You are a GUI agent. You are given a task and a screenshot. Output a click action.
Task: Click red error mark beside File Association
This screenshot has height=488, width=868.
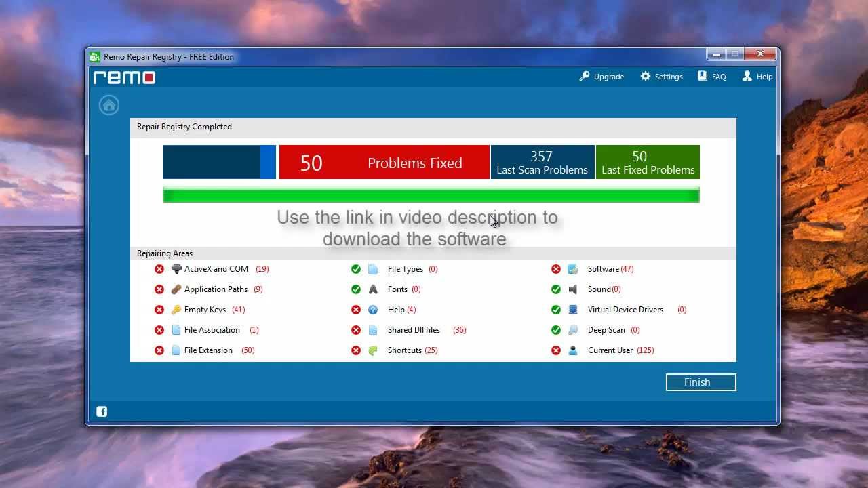point(159,330)
